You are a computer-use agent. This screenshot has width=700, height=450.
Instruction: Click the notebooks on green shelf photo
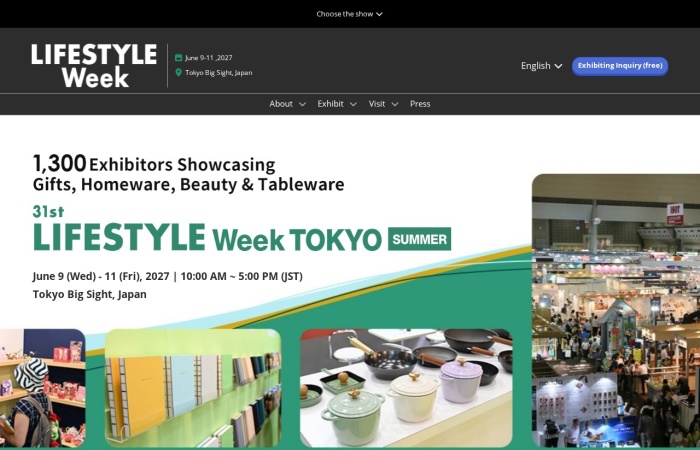point(193,388)
